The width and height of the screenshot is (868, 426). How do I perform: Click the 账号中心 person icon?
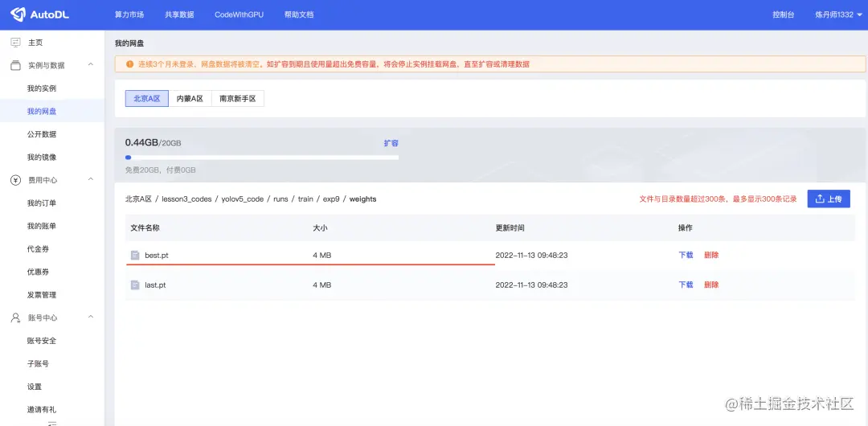15,318
